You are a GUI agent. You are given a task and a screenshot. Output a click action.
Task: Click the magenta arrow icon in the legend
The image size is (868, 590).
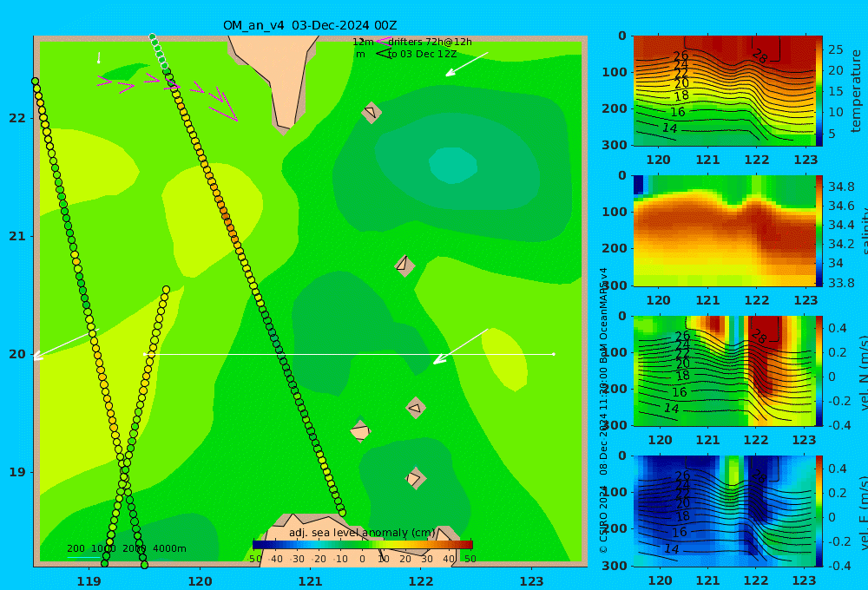pyautogui.click(x=383, y=41)
